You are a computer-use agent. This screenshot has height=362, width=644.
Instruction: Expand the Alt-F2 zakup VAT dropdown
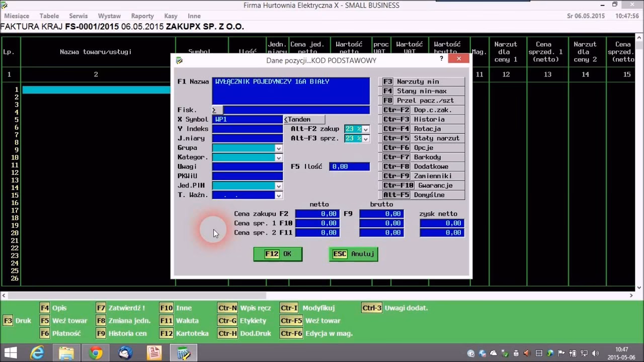366,129
